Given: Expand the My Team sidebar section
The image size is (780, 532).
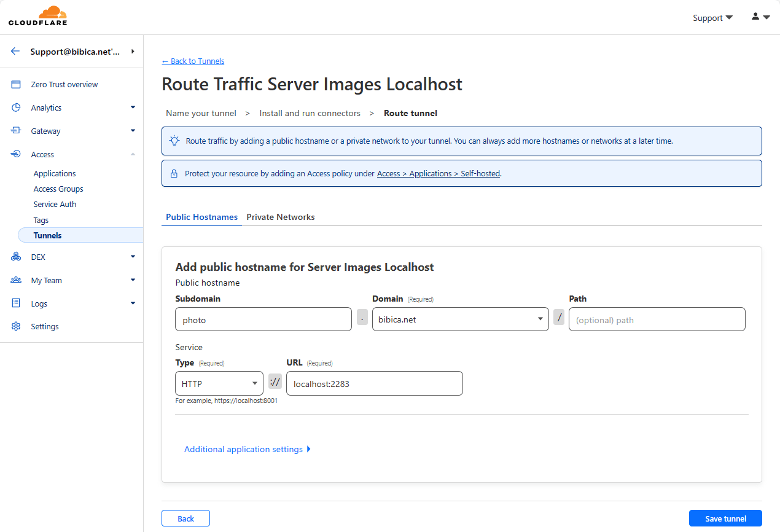Looking at the screenshot, I should (133, 280).
